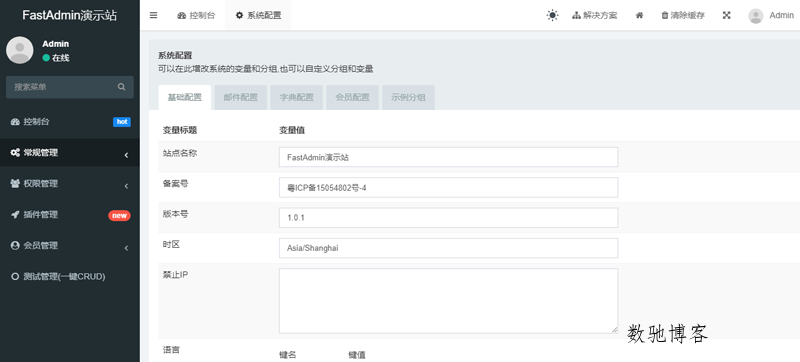Click the 变量值 column header
Viewport: 800px width, 362px height.
tap(292, 131)
